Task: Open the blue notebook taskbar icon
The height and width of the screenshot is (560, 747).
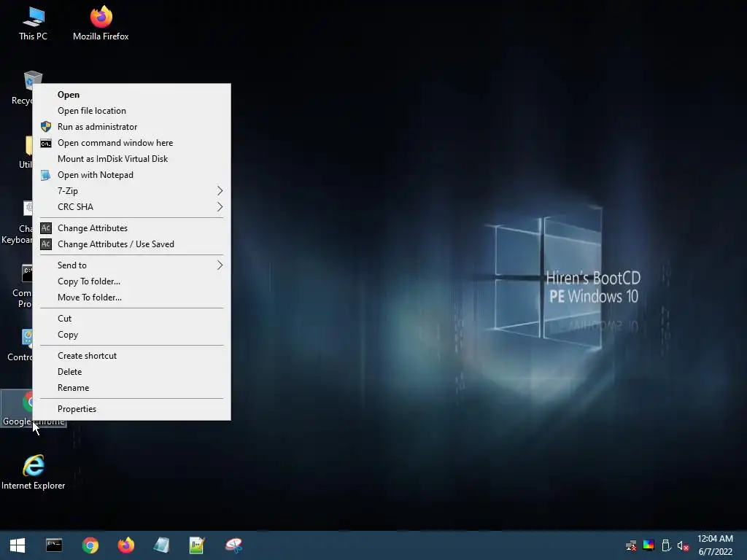Action: click(161, 545)
